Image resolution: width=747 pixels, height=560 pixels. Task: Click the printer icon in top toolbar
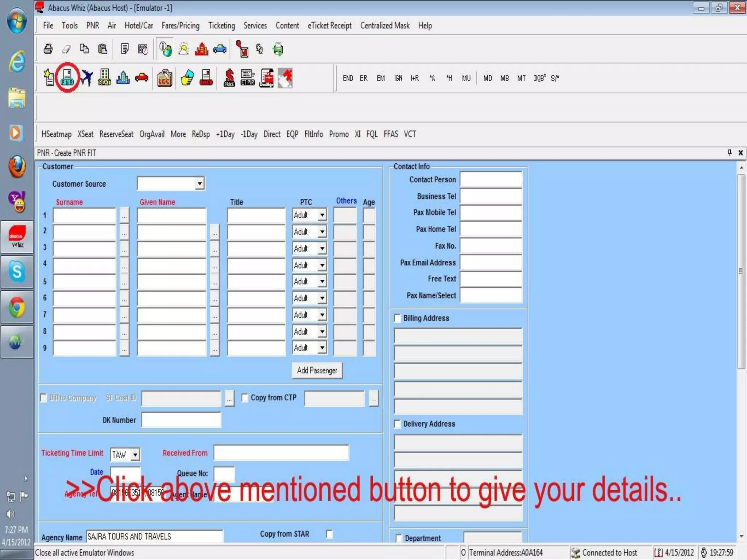(48, 49)
